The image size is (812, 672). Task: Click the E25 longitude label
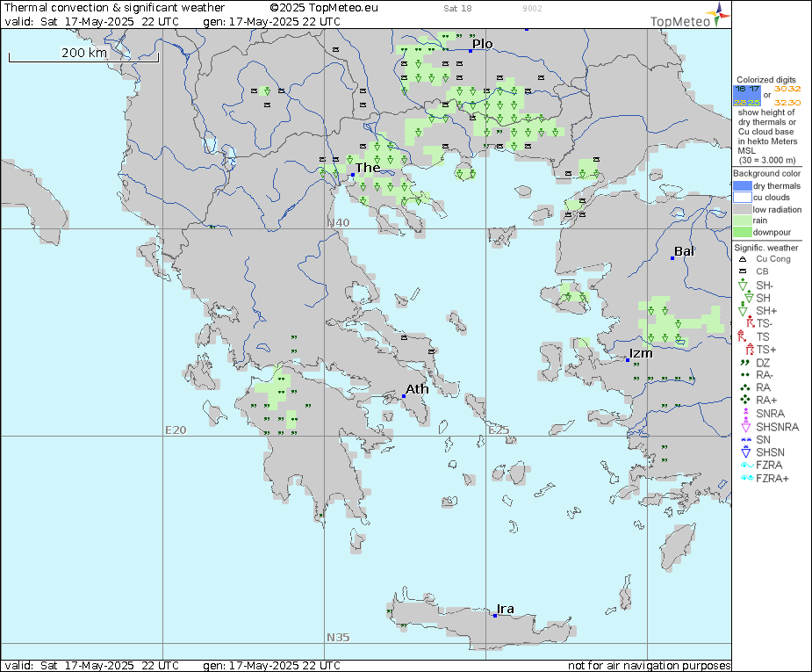point(499,430)
